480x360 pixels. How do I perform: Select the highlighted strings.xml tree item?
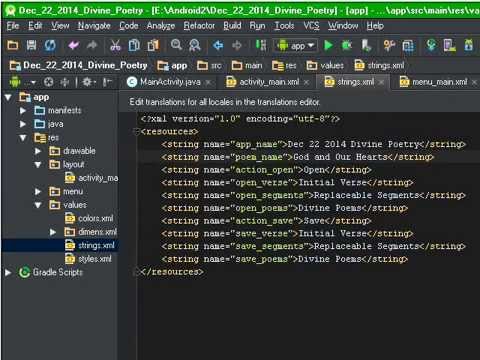pyautogui.click(x=90, y=246)
